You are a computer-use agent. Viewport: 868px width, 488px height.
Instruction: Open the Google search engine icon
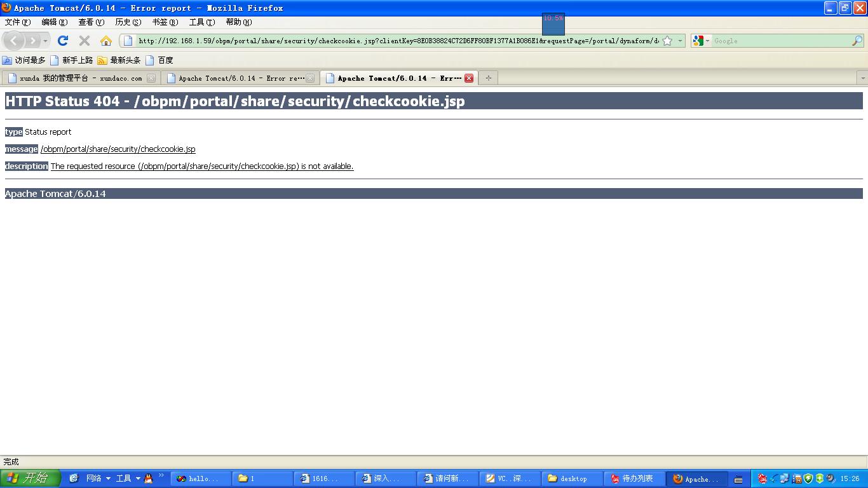[x=698, y=41]
